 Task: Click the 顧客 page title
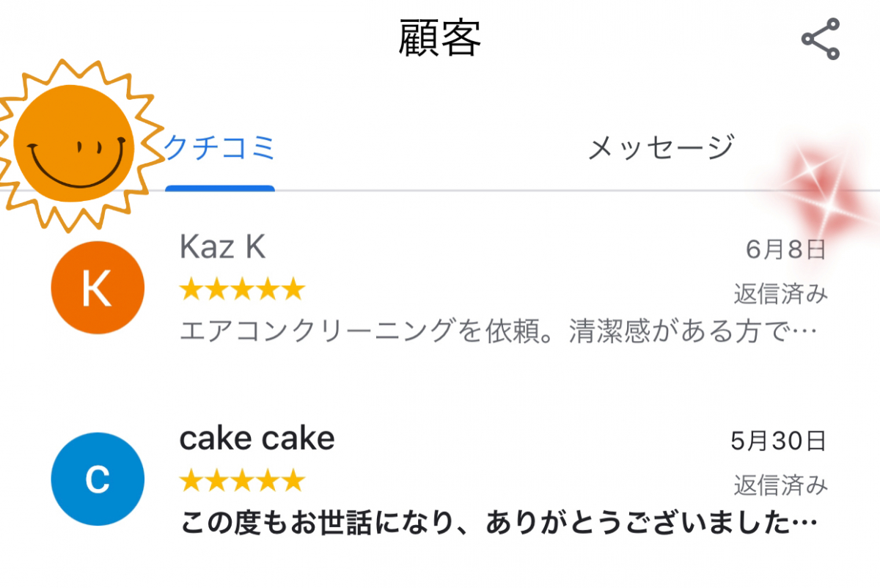(440, 38)
